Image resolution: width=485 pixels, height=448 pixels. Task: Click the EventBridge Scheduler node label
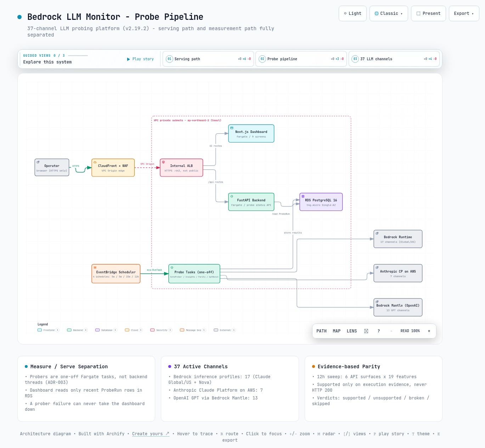116,272
